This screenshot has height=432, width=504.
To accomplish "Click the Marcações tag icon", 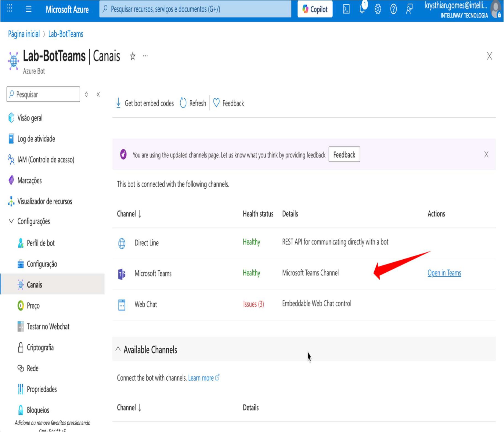I will 11,180.
